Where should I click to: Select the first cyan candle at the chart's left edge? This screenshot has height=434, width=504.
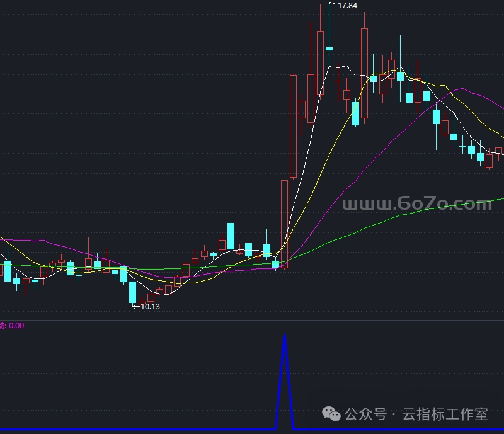tap(8, 271)
